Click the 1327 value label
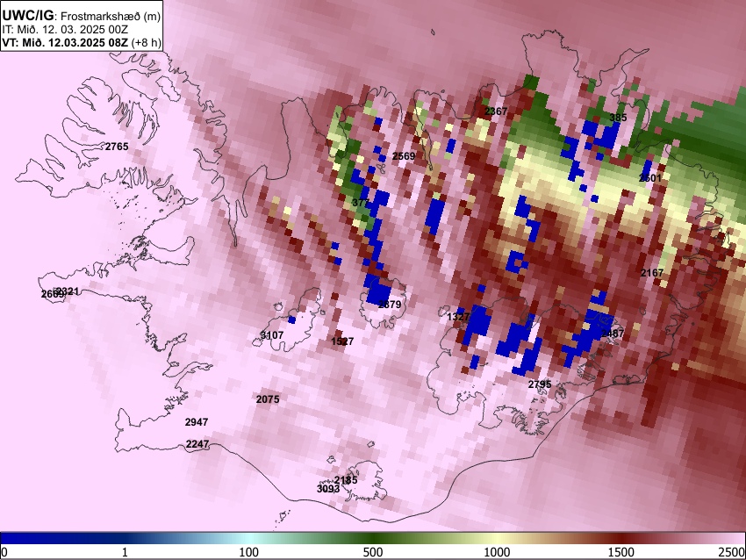 (459, 316)
